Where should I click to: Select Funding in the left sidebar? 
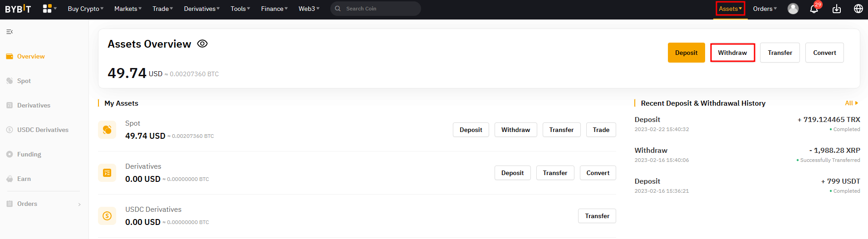[29, 154]
